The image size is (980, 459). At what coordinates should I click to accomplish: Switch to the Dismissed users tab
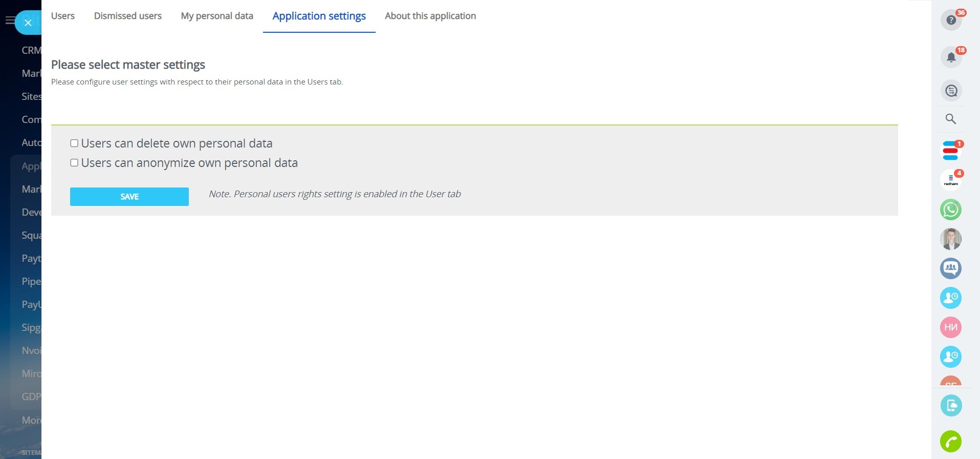coord(128,16)
